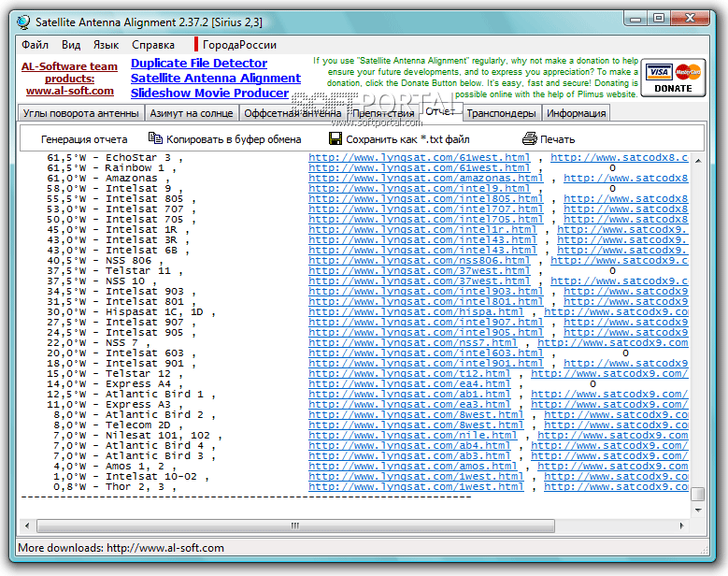The width and height of the screenshot is (728, 576).
Task: Switch to Препятствия tab
Action: click(383, 113)
